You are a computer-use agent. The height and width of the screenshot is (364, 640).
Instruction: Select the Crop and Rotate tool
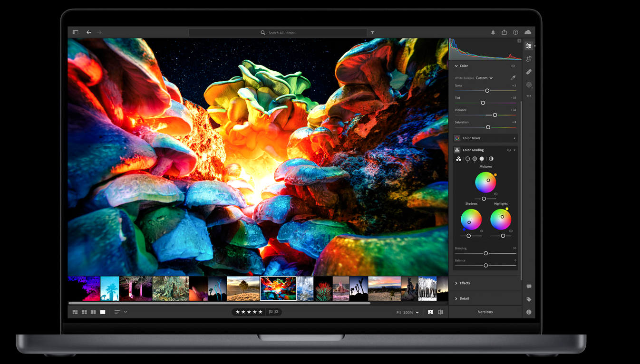tap(529, 59)
